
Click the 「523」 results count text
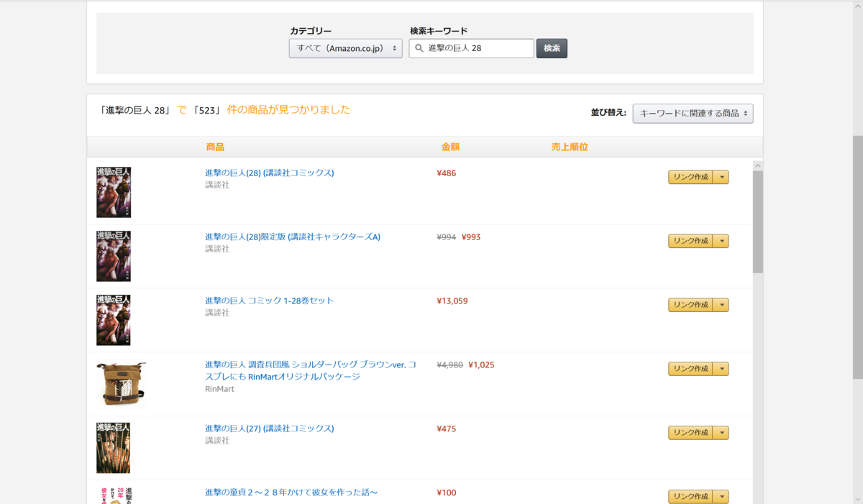coord(207,110)
